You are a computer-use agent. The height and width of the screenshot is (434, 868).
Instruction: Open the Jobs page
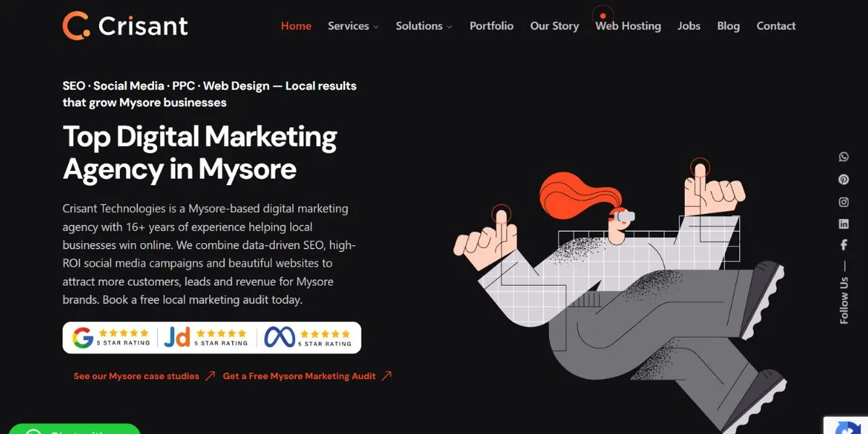click(689, 26)
